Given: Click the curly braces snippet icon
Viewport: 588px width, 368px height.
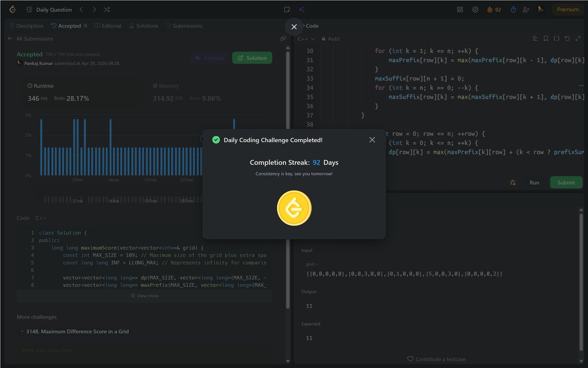Looking at the screenshot, I should tap(557, 38).
